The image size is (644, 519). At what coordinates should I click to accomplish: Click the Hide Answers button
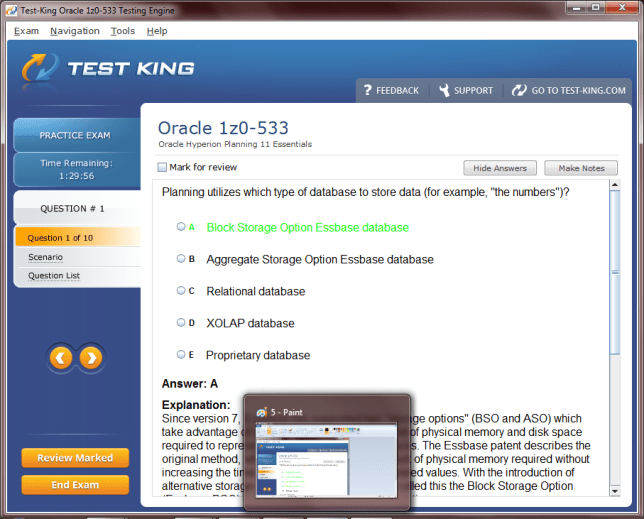pos(500,168)
